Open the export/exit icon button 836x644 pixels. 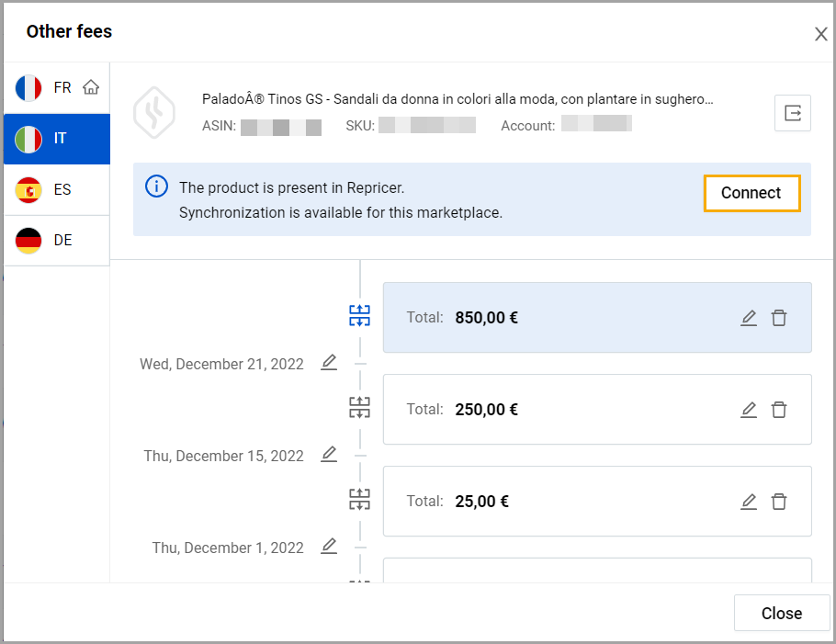tap(792, 113)
